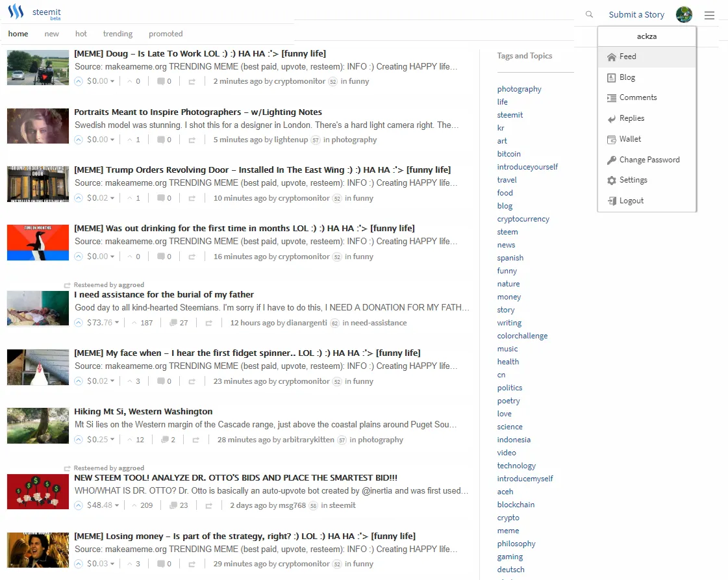Image resolution: width=728 pixels, height=580 pixels.
Task: Open author arbitrarykitten's profile link
Action: pyautogui.click(x=308, y=440)
